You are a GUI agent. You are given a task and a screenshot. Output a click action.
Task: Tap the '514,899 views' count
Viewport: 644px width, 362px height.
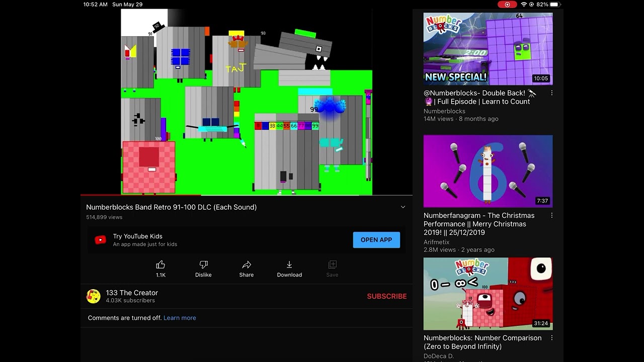point(104,217)
